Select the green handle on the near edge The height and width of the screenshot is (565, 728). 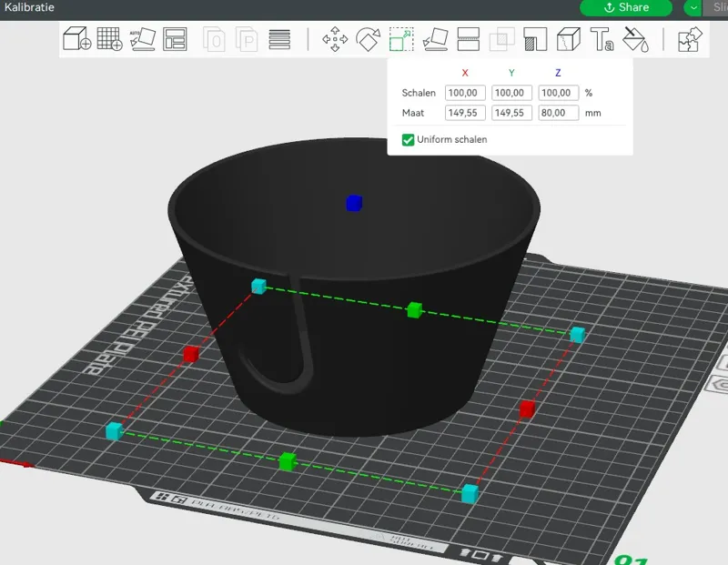pyautogui.click(x=288, y=461)
